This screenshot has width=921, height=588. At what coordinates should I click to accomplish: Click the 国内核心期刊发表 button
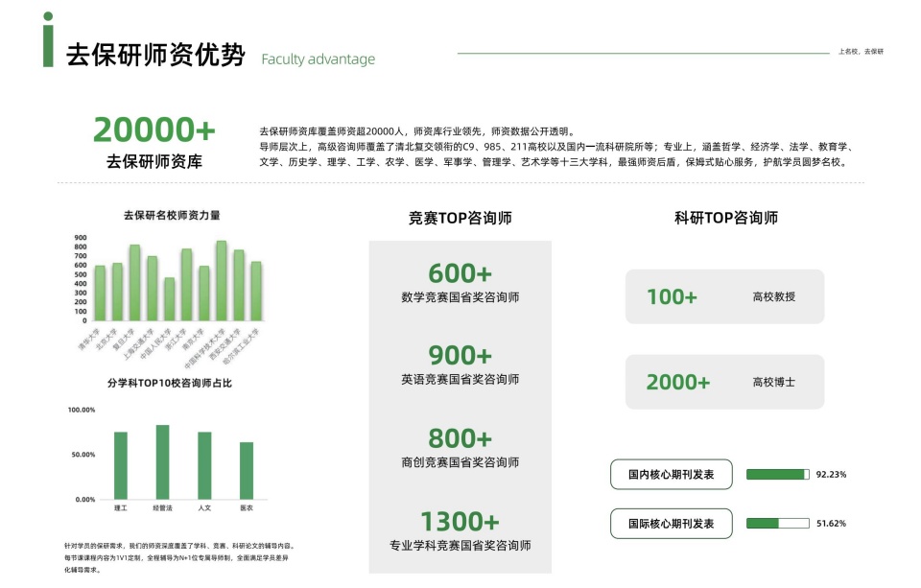tap(671, 474)
